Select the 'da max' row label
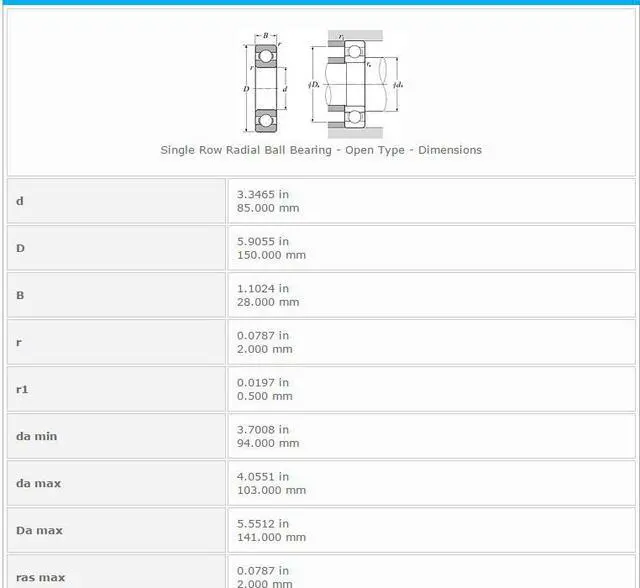This screenshot has width=640, height=588. (38, 483)
